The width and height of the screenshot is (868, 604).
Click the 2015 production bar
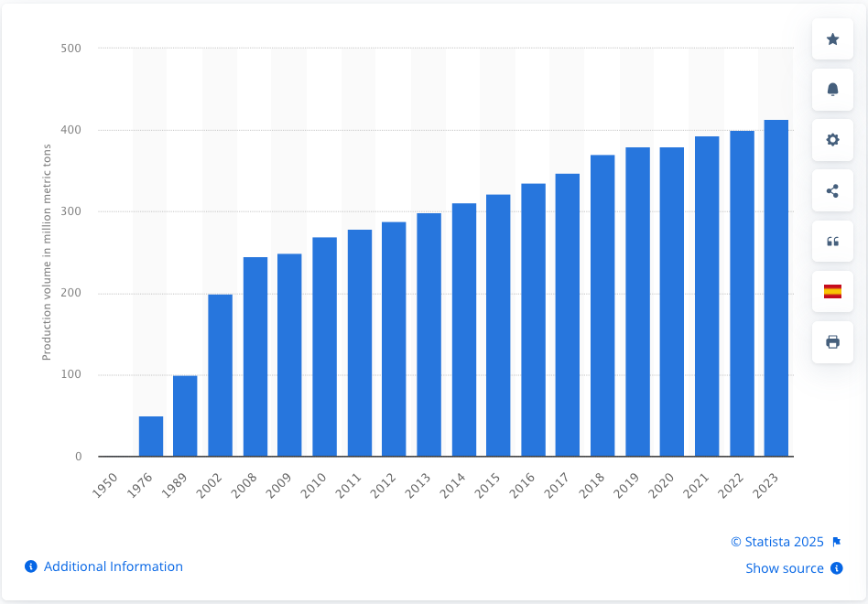tap(498, 325)
